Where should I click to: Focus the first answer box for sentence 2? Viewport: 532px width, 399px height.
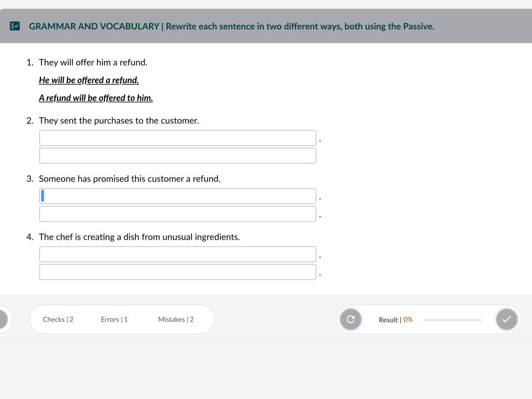(177, 138)
